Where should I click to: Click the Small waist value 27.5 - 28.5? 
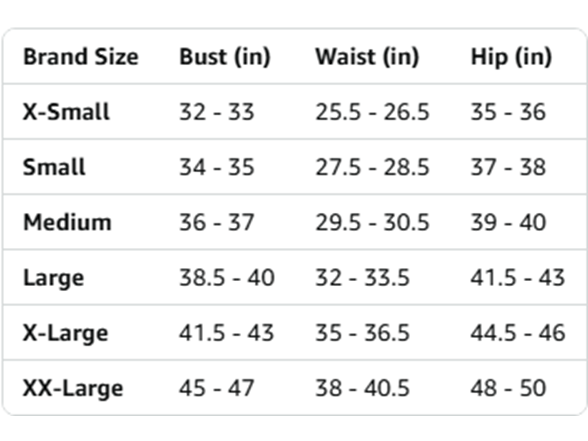(x=372, y=167)
